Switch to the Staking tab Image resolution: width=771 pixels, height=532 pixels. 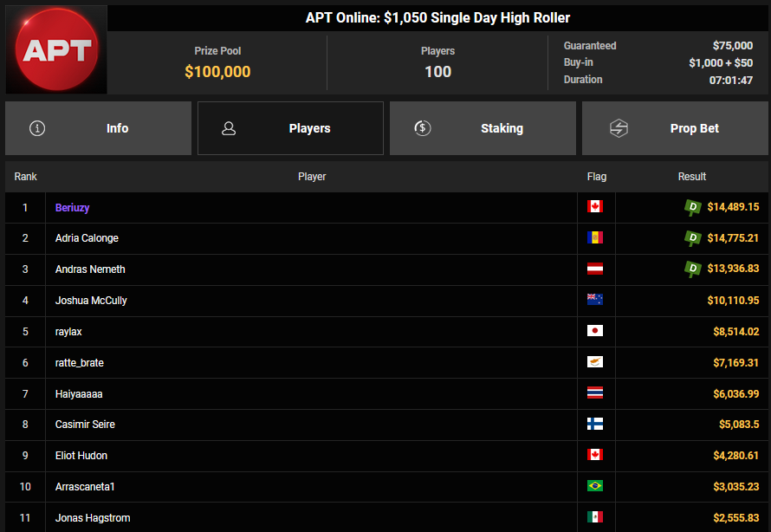click(x=483, y=128)
